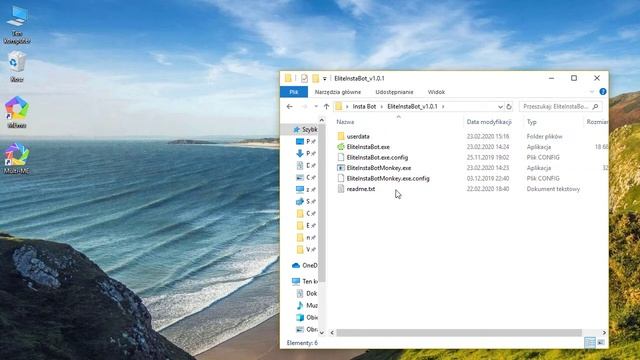This screenshot has width=640, height=360.
Task: Select the EliteInstaBotMonkey.exe file
Action: [x=379, y=168]
